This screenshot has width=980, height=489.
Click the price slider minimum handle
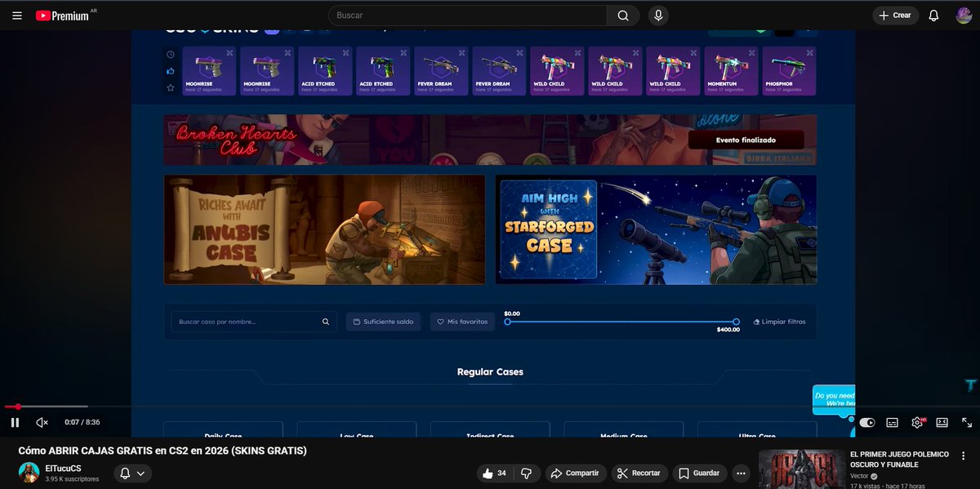pyautogui.click(x=507, y=322)
